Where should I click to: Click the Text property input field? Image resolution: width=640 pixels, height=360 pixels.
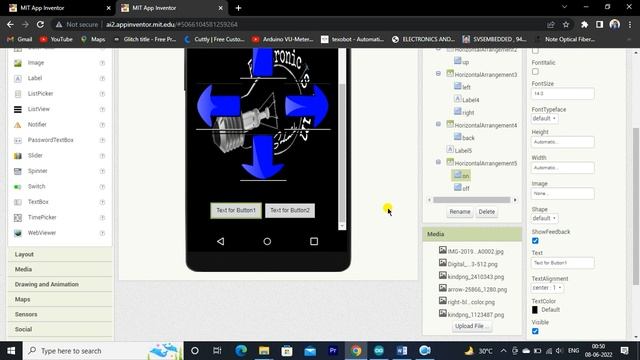(563, 263)
